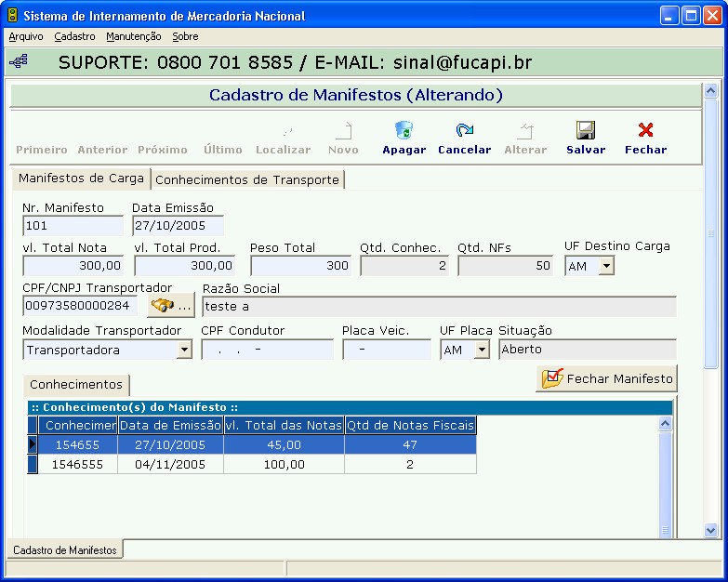Click the main form vertical scrollbar down arrow
Image resolution: width=728 pixels, height=582 pixels.
pyautogui.click(x=711, y=530)
